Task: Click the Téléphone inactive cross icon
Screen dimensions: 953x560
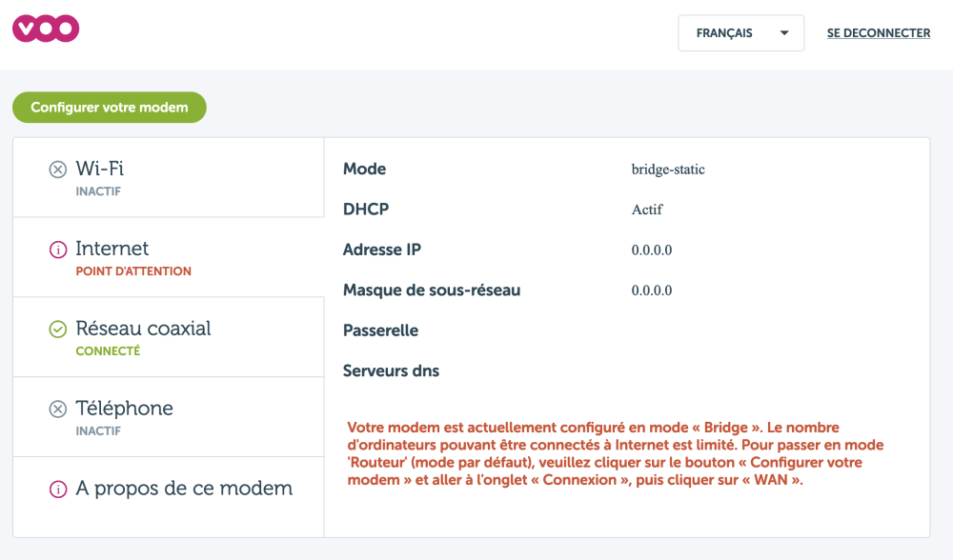Action: [x=58, y=410]
